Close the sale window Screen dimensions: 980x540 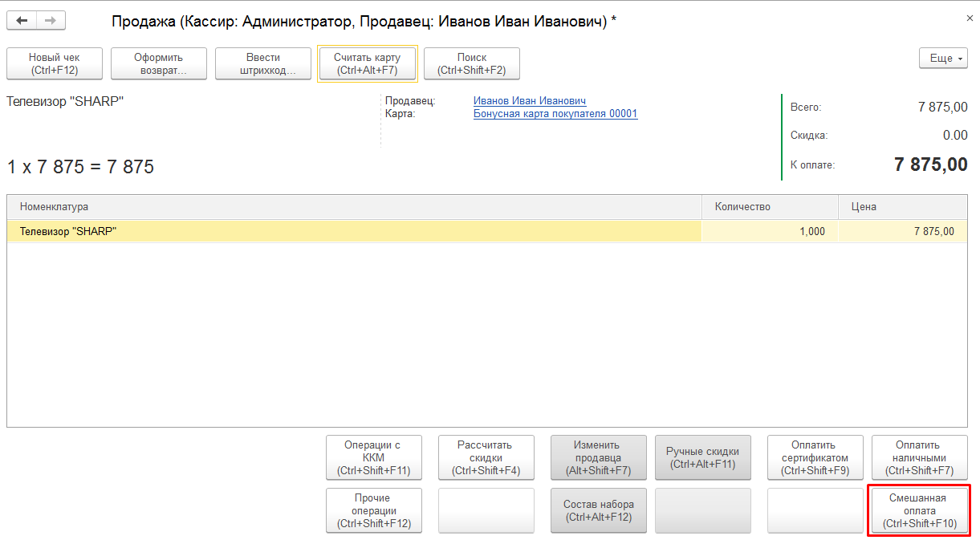[x=969, y=18]
